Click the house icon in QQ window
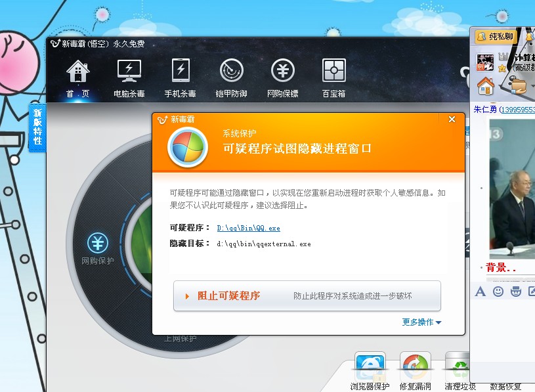The image size is (535, 392). pos(486,85)
